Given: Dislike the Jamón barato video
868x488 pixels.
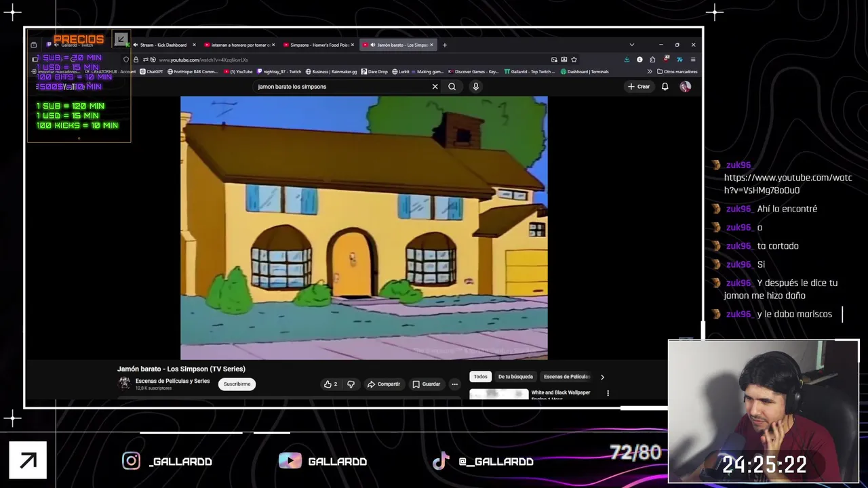Looking at the screenshot, I should (x=351, y=384).
